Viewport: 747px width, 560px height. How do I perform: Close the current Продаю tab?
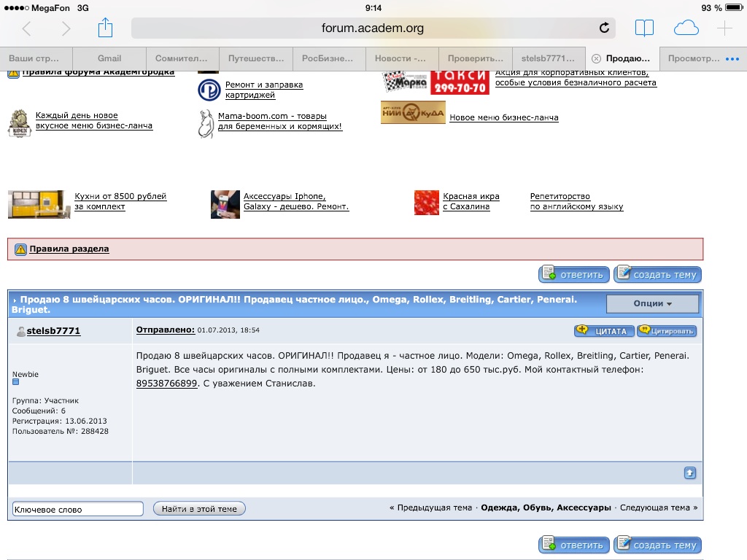(x=596, y=58)
